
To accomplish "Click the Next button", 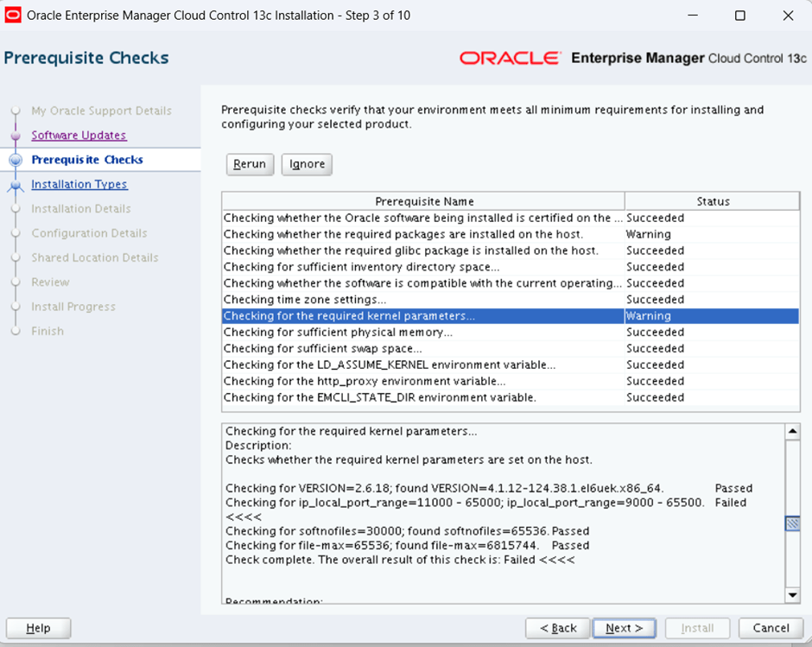I will point(624,628).
